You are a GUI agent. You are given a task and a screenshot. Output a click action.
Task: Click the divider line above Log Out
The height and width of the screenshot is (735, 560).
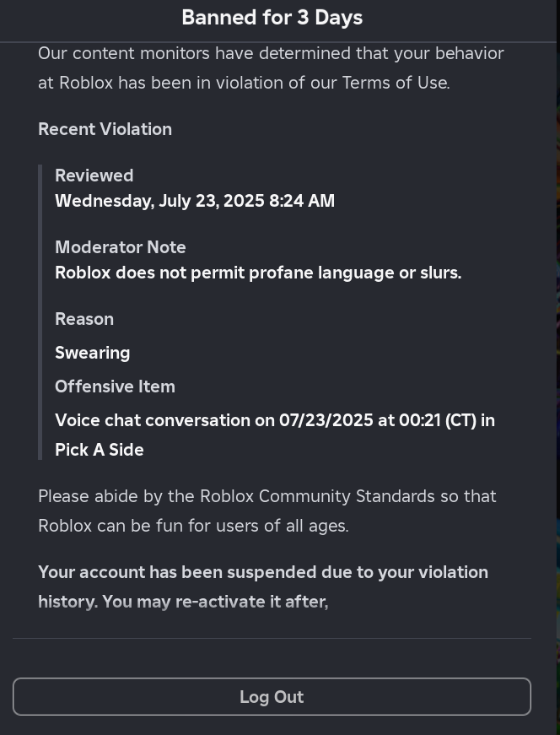[272, 638]
